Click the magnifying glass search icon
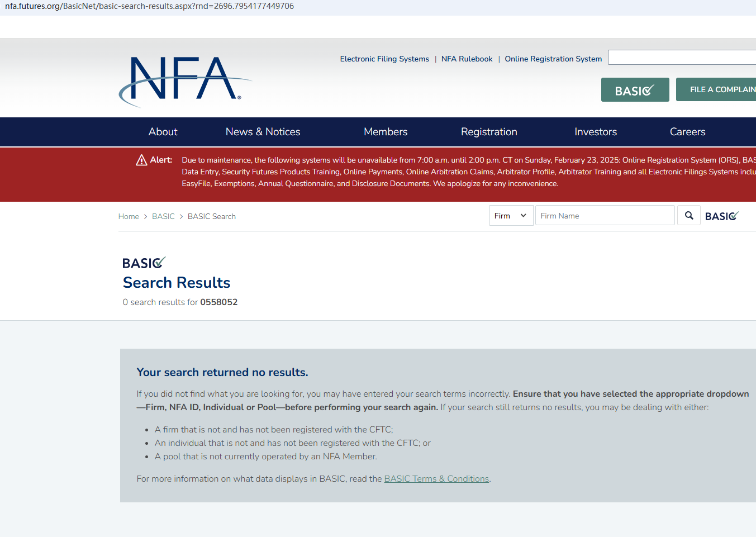The image size is (756, 537). (x=689, y=216)
